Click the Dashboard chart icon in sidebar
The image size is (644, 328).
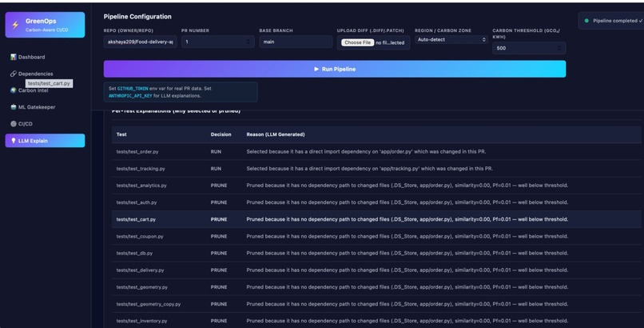(x=14, y=57)
